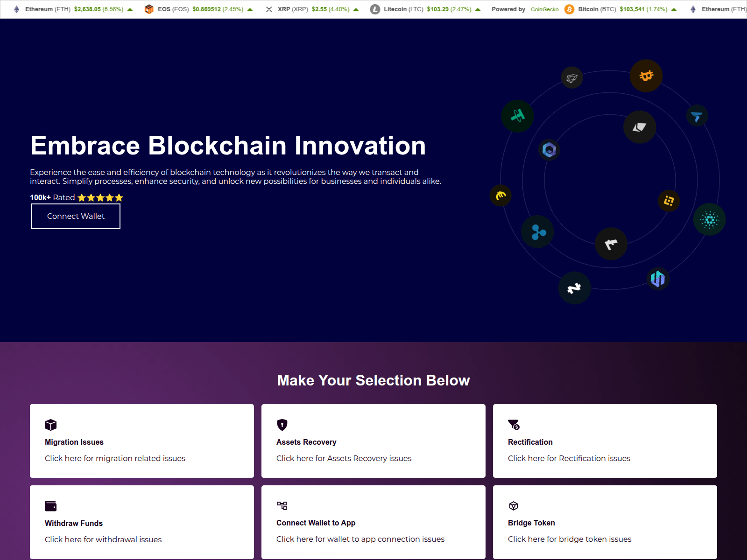Click the green Tether orbit icon
Image resolution: width=747 pixels, height=560 pixels.
tap(517, 116)
